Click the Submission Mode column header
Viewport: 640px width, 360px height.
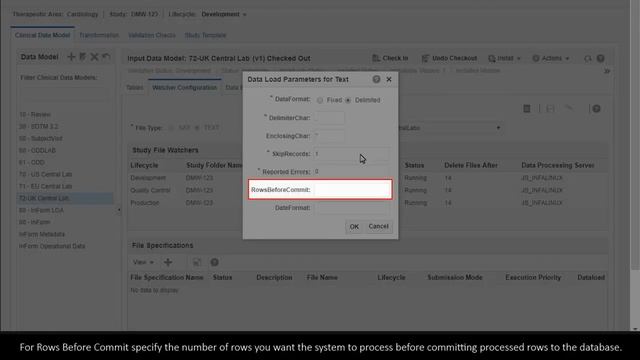click(x=455, y=278)
